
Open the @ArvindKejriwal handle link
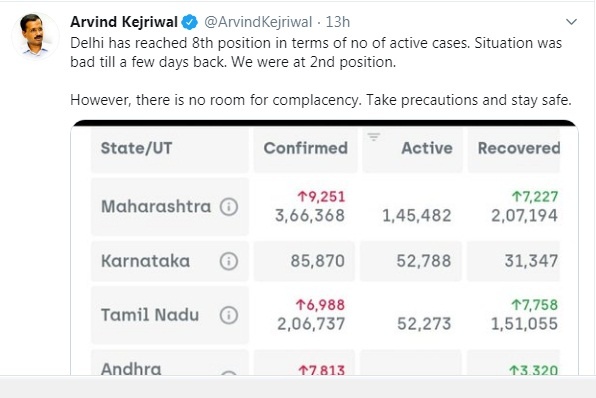point(258,22)
